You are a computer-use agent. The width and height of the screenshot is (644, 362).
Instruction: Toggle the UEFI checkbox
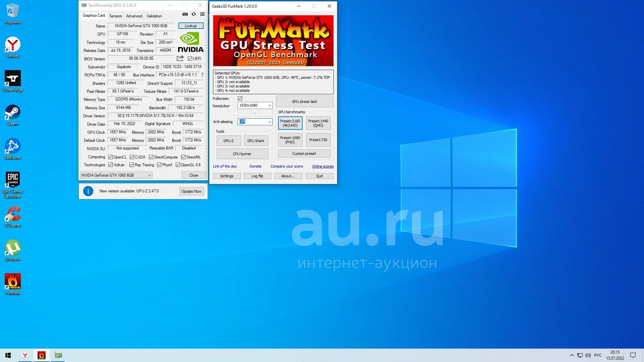click(x=190, y=59)
